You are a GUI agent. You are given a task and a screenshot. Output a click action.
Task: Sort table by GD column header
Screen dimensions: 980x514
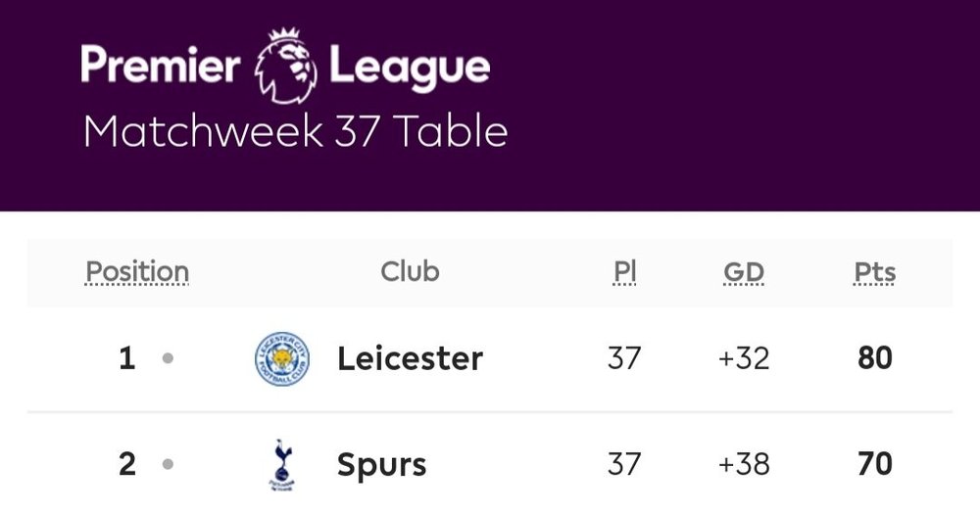tap(744, 272)
